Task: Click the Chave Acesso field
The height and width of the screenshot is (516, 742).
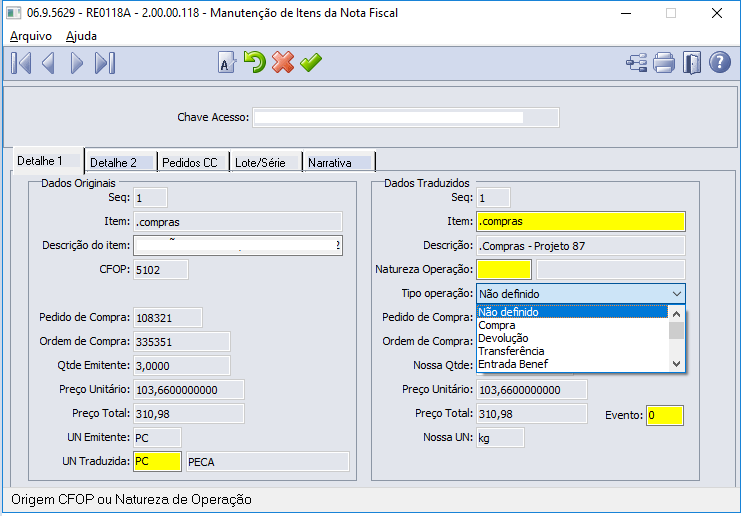Action: point(406,117)
